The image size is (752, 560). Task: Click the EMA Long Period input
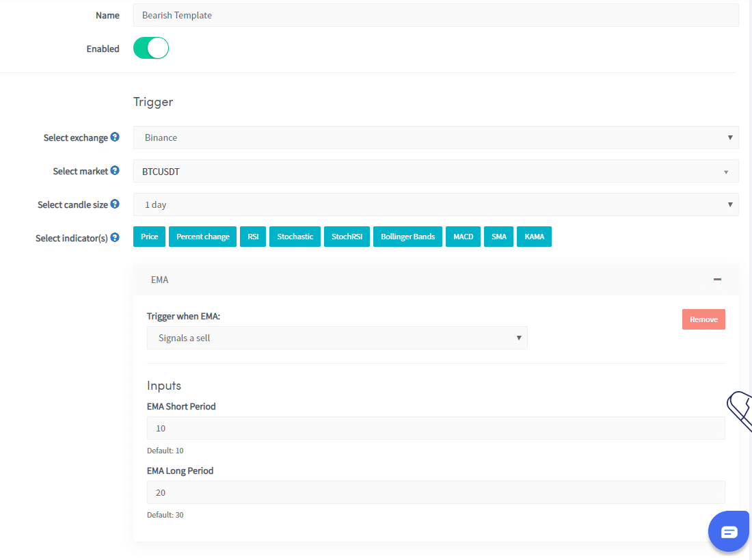point(435,492)
